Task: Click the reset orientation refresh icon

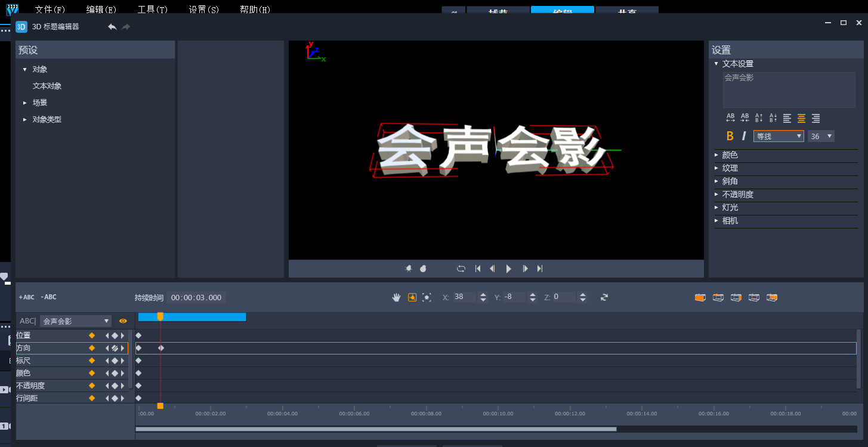Action: [604, 297]
